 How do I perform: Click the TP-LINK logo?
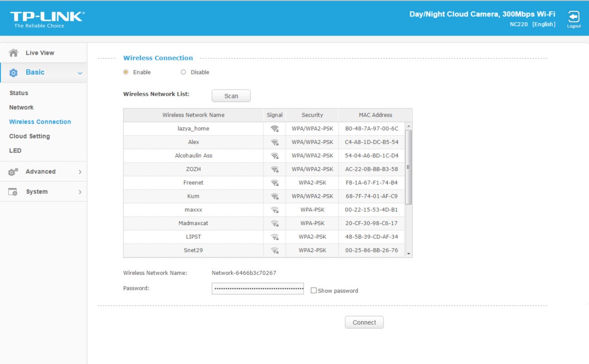point(47,18)
